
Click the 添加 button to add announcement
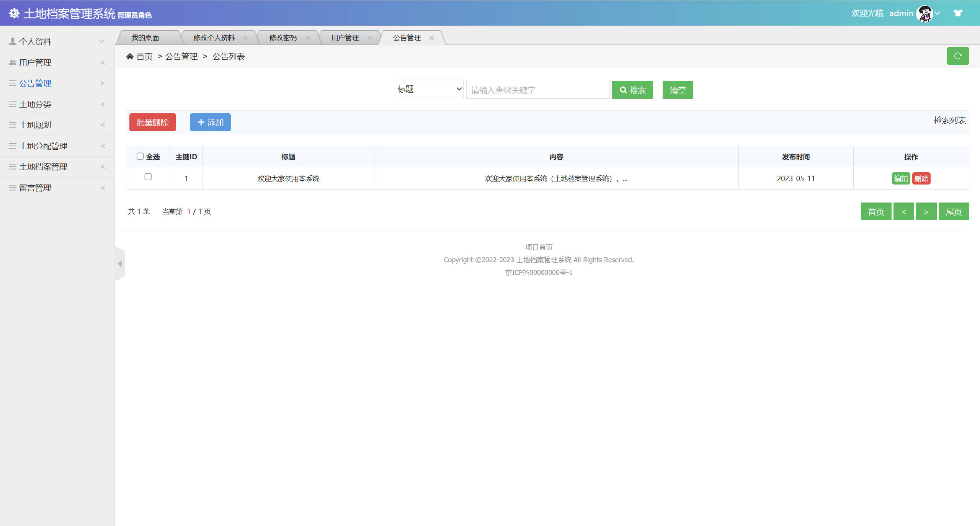pos(210,122)
